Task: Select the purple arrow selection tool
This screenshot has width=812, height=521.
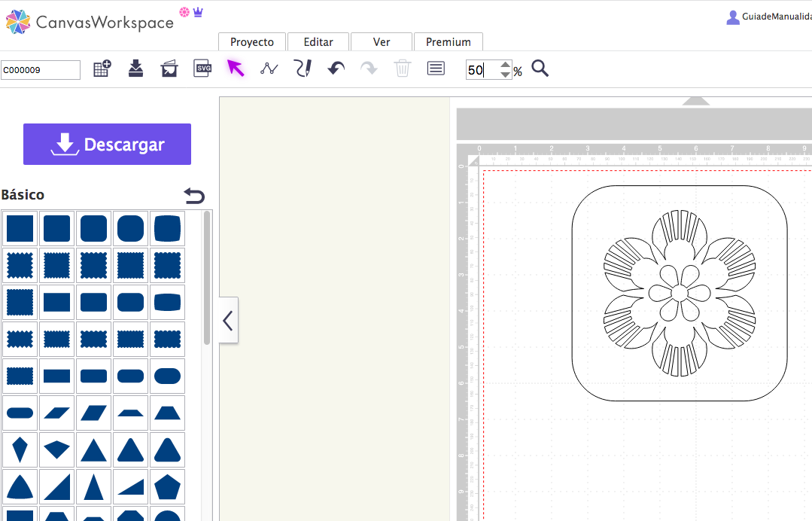Action: click(236, 69)
